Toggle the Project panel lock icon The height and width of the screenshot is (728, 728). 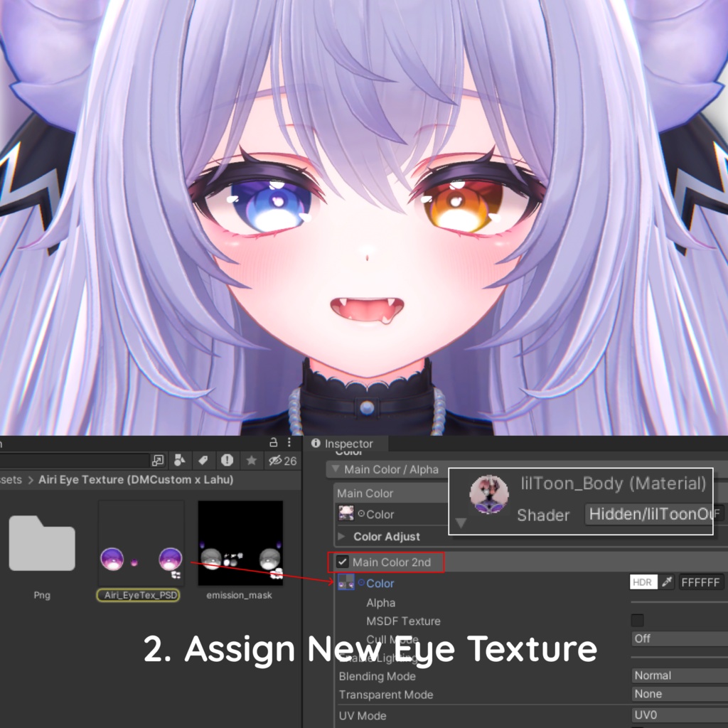tap(274, 442)
